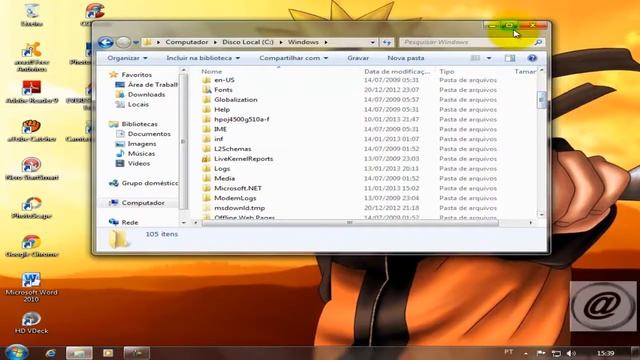Open the Organizar menu
The height and width of the screenshot is (360, 640).
coord(127,58)
